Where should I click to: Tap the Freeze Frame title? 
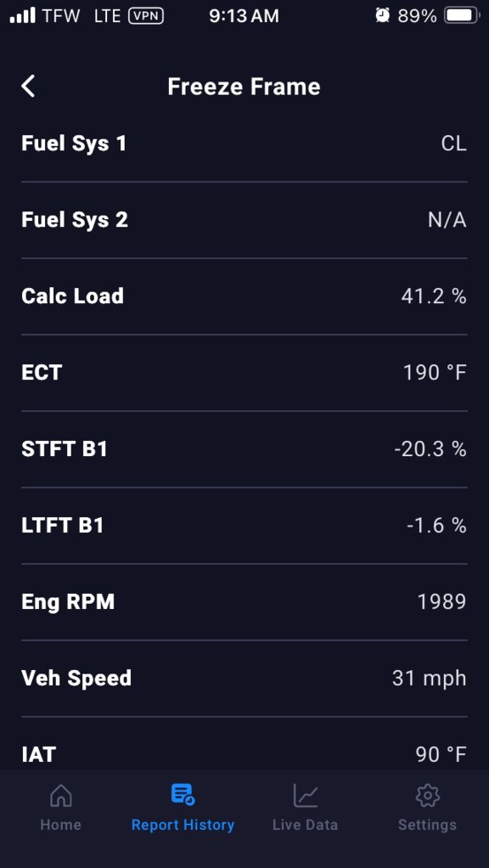pos(244,87)
